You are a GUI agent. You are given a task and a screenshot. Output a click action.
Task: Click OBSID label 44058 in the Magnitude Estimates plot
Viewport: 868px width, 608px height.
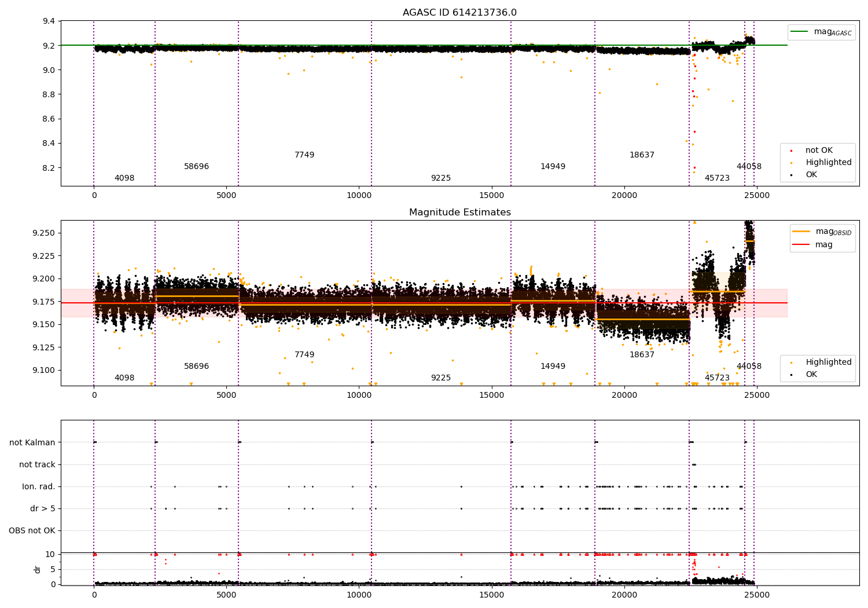tap(749, 367)
